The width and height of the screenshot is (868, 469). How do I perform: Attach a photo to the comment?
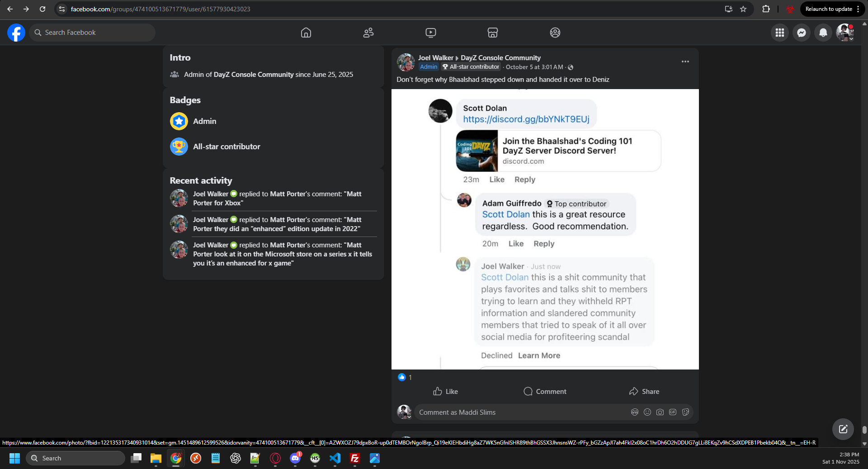tap(660, 412)
